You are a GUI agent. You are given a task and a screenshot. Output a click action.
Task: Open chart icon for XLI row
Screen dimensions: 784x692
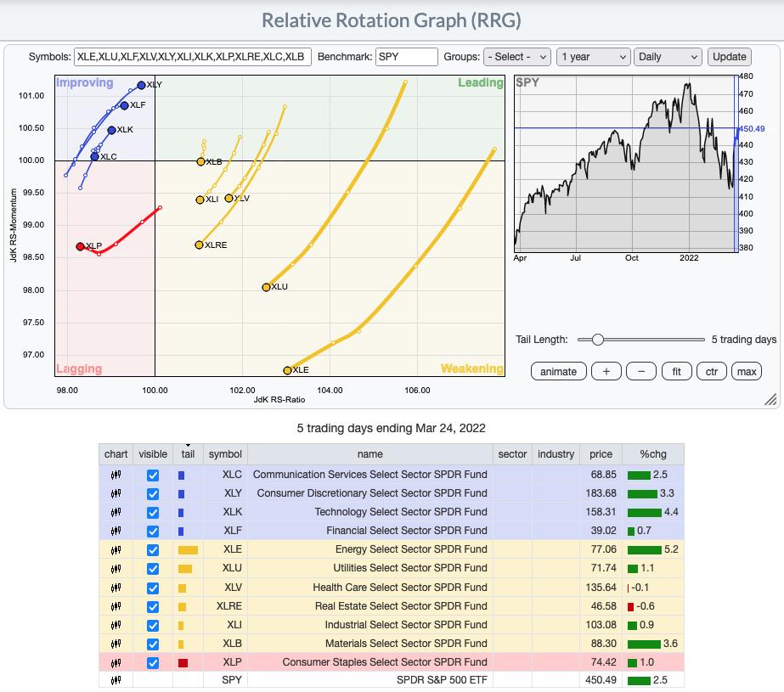[x=116, y=625]
